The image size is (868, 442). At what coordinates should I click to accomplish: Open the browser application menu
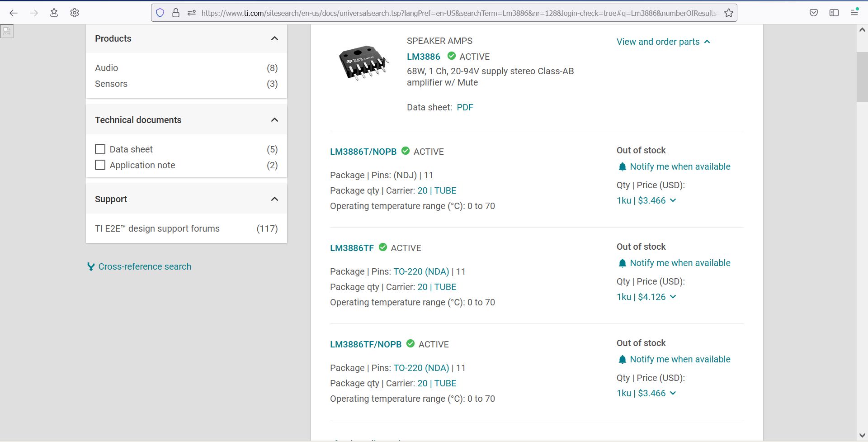pos(854,12)
